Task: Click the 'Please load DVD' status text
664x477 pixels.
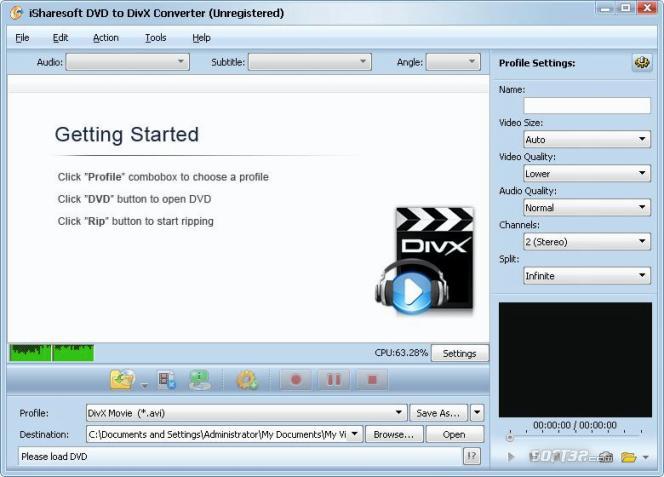Action: (54, 457)
